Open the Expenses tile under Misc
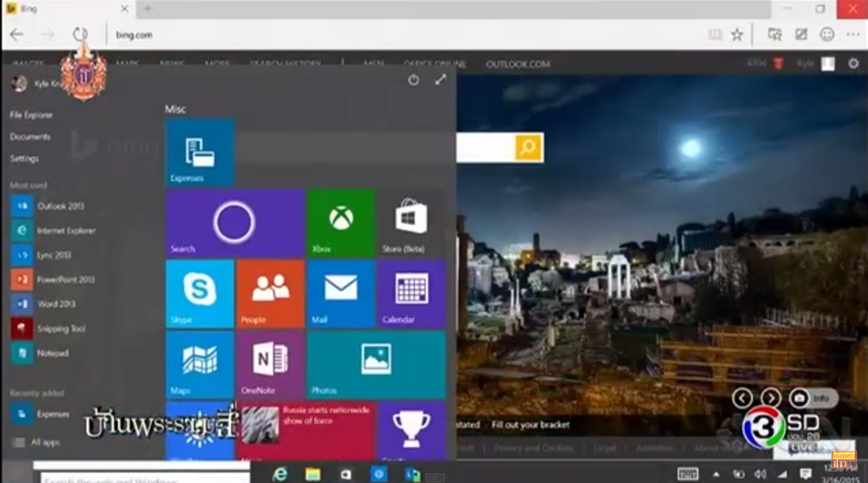Image resolution: width=868 pixels, height=483 pixels. (x=200, y=153)
